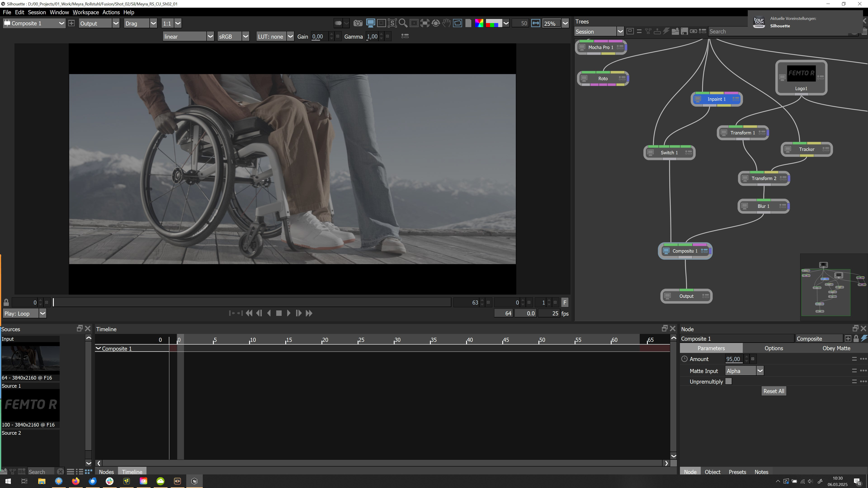The image size is (868, 488).
Task: Click the fit-width double arrow icon
Action: [535, 23]
